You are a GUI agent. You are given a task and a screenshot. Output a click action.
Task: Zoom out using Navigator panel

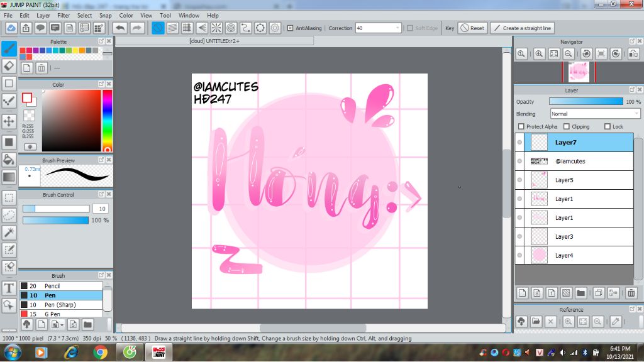[569, 54]
